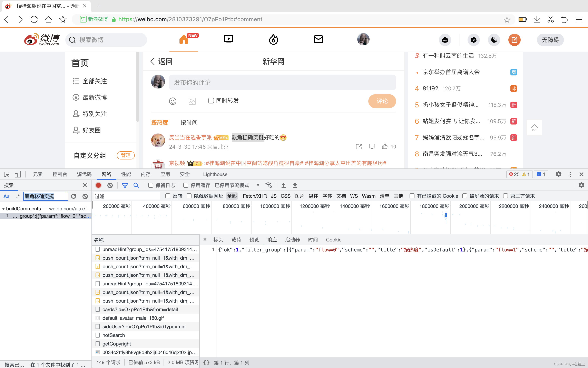This screenshot has width=588, height=368.
Task: Collapse the buildComments search result
Action: click(x=3, y=209)
